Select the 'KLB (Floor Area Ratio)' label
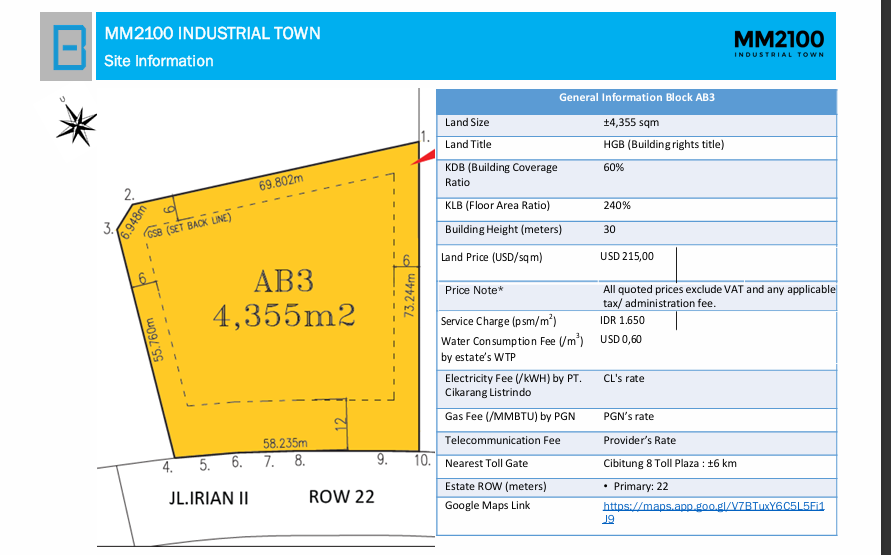891x555 pixels. pyautogui.click(x=497, y=206)
